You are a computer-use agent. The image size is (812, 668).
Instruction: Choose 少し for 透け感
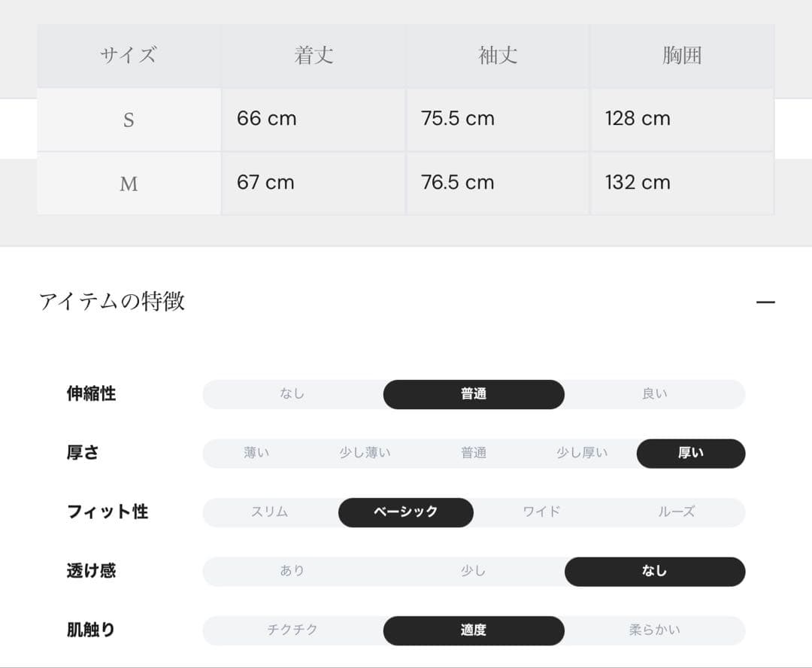coord(474,571)
